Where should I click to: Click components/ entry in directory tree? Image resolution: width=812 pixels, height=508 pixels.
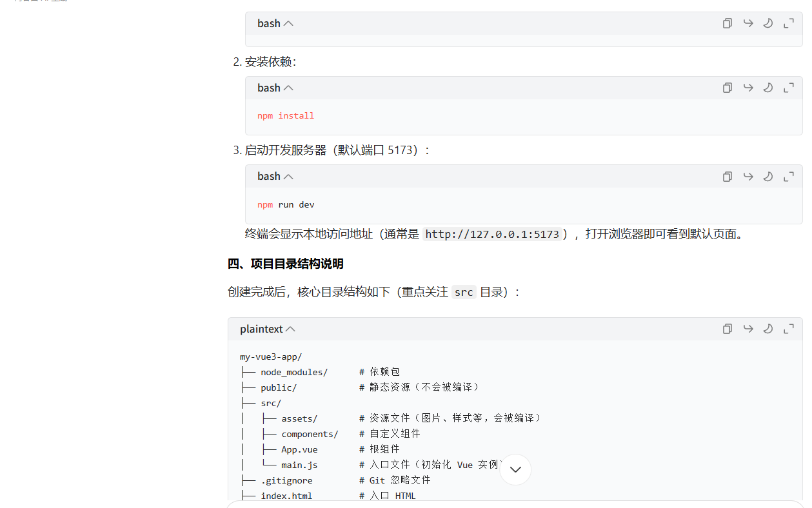310,434
